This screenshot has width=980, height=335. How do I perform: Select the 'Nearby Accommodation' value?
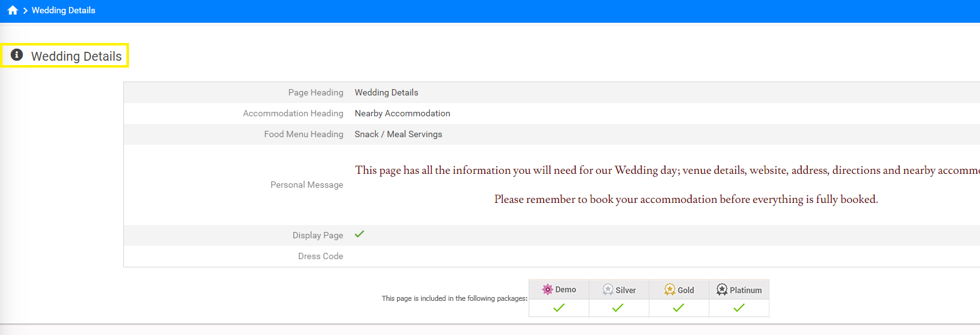click(x=402, y=114)
